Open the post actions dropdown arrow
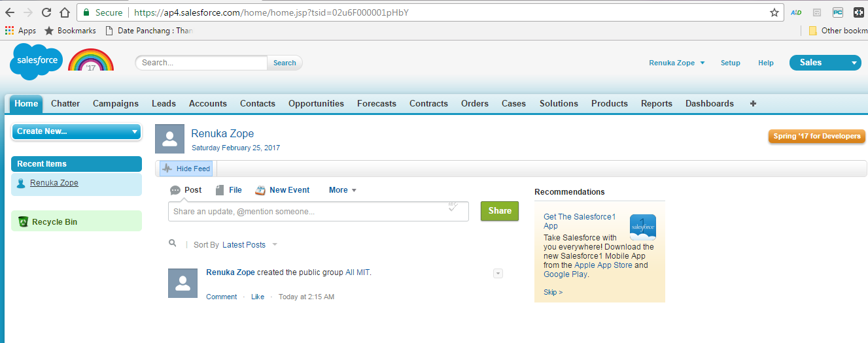 [x=498, y=273]
